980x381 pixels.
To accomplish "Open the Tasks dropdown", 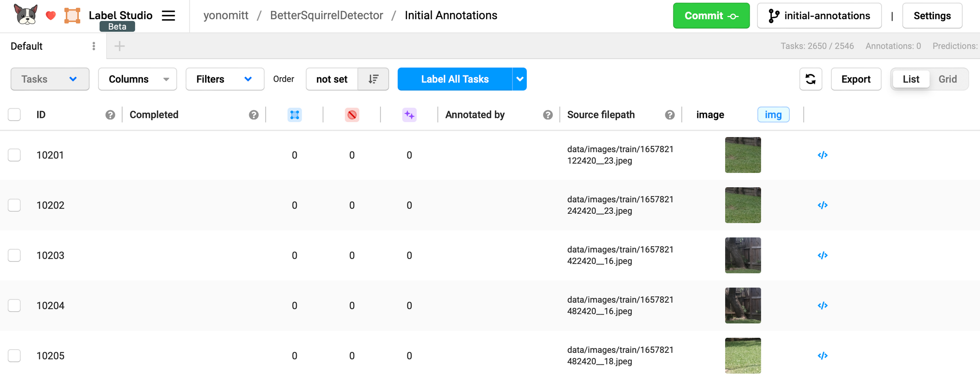I will click(x=50, y=79).
